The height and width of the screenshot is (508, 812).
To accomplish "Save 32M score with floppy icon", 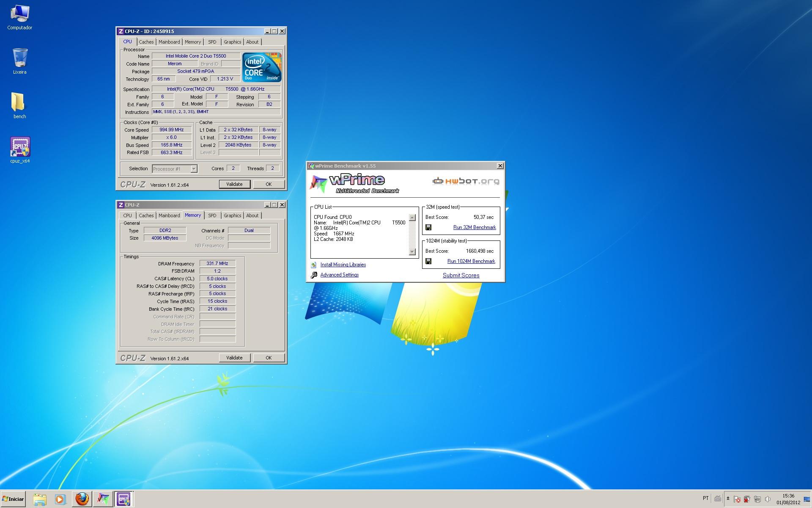I will (428, 227).
